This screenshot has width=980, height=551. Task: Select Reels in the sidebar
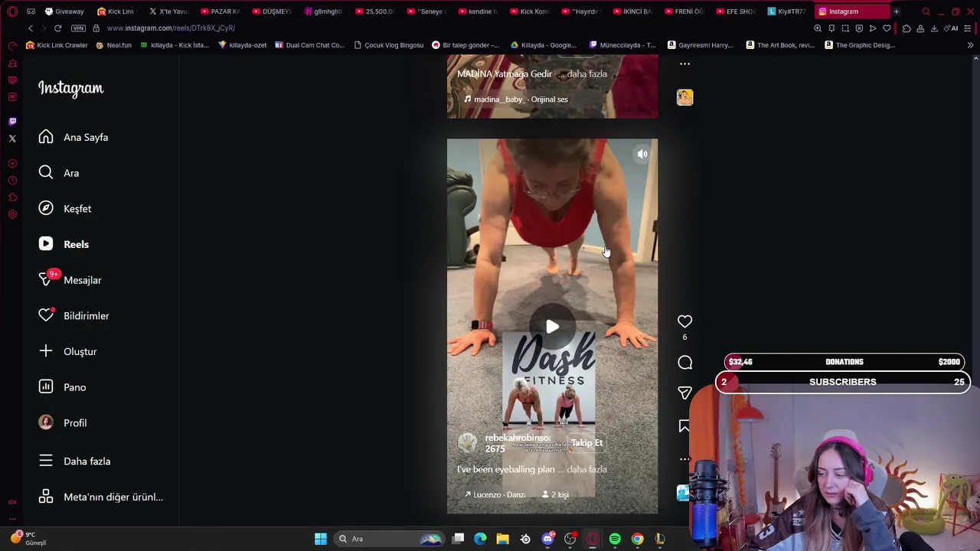(64, 244)
